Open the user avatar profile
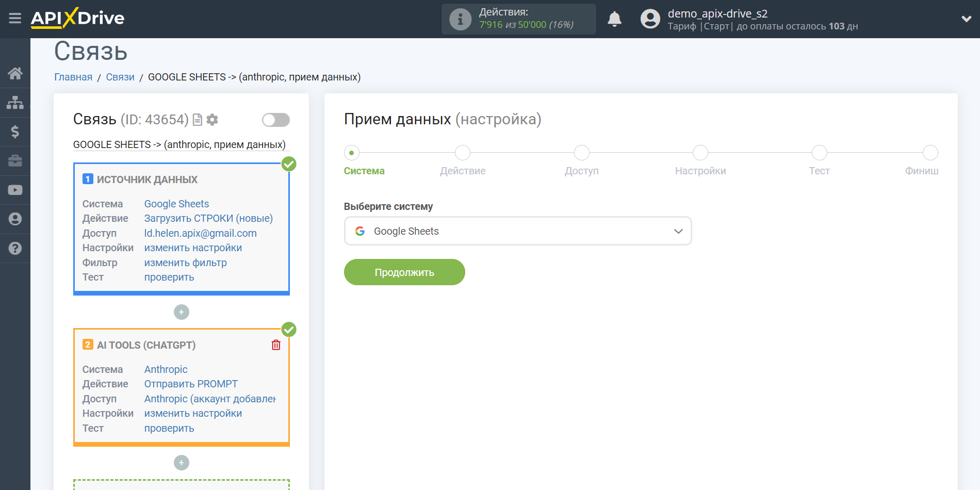The width and height of the screenshot is (980, 490). pyautogui.click(x=650, y=19)
